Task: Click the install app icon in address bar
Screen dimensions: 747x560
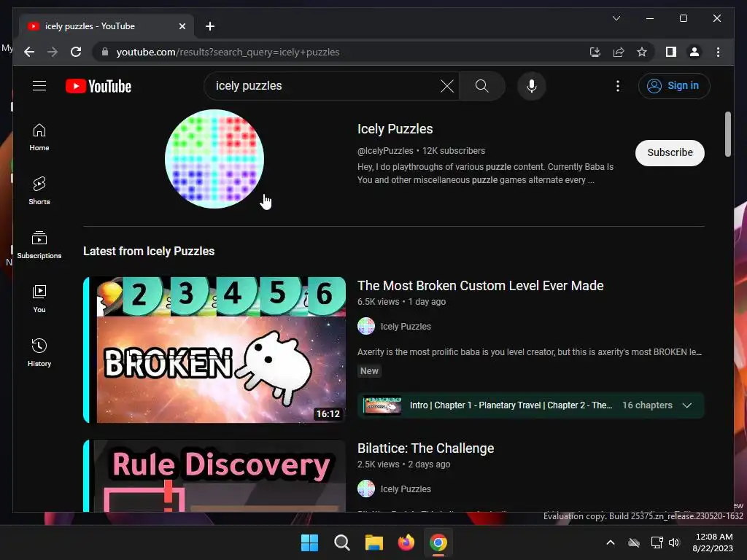Action: (595, 52)
